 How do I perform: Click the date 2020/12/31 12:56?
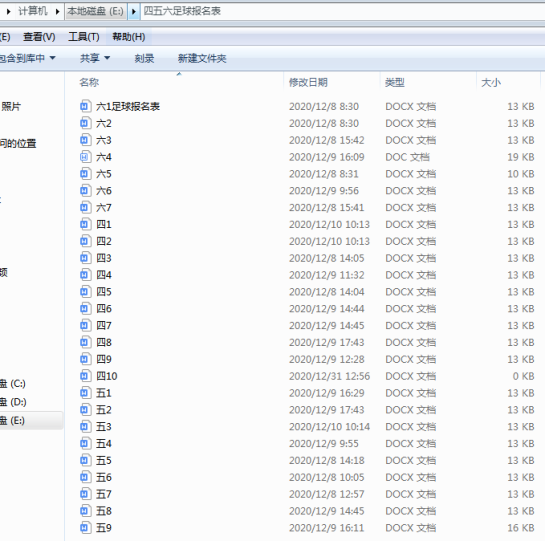pos(329,376)
